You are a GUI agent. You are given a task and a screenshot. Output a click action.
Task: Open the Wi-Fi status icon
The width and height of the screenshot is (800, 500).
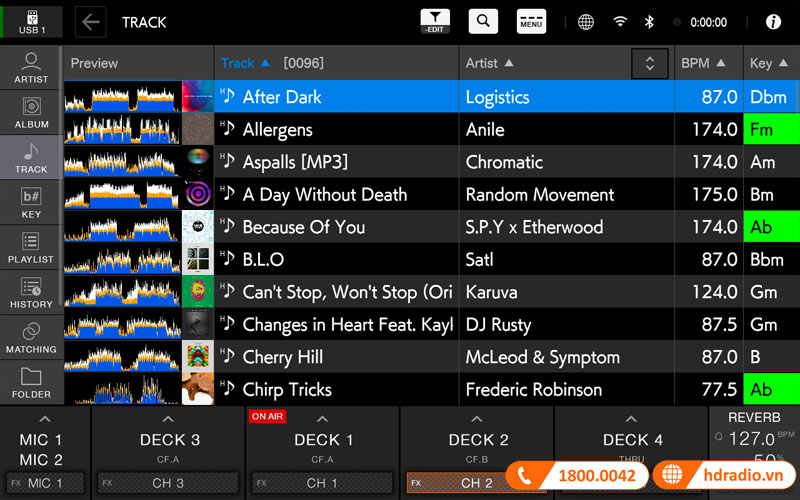(x=620, y=22)
